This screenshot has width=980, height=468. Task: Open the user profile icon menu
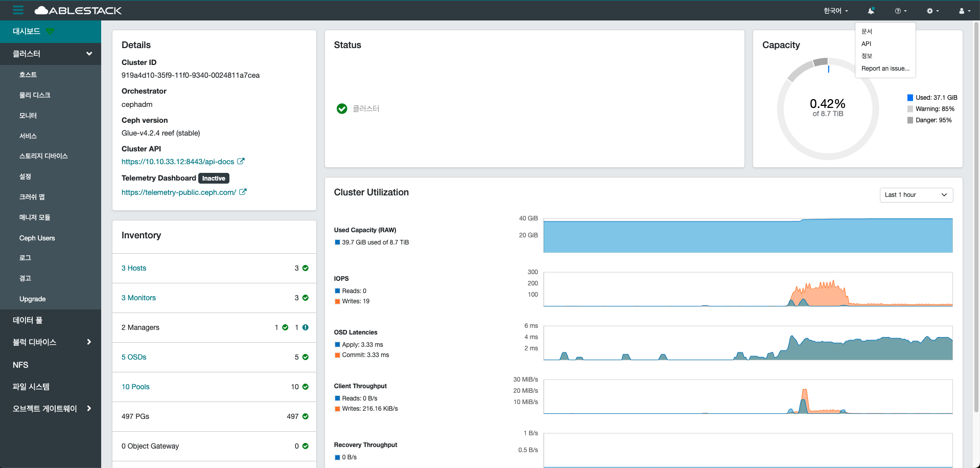pyautogui.click(x=964, y=11)
